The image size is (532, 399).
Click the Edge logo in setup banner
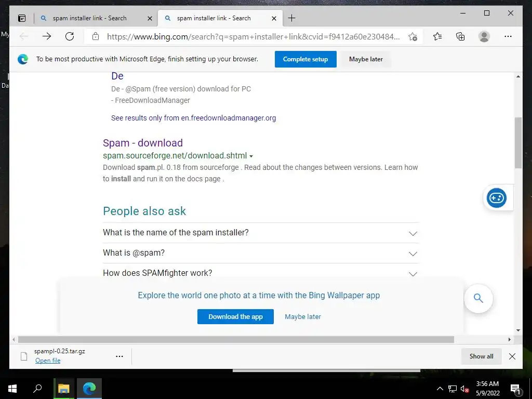(x=23, y=59)
